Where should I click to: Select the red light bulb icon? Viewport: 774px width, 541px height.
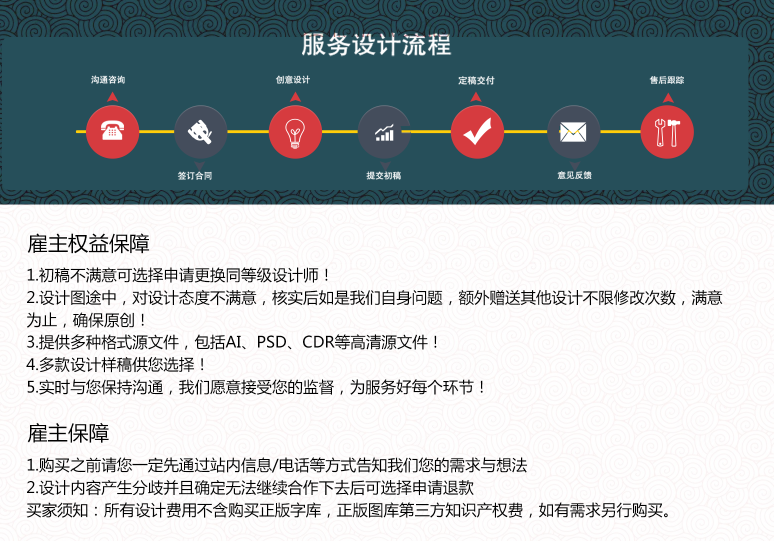[295, 132]
